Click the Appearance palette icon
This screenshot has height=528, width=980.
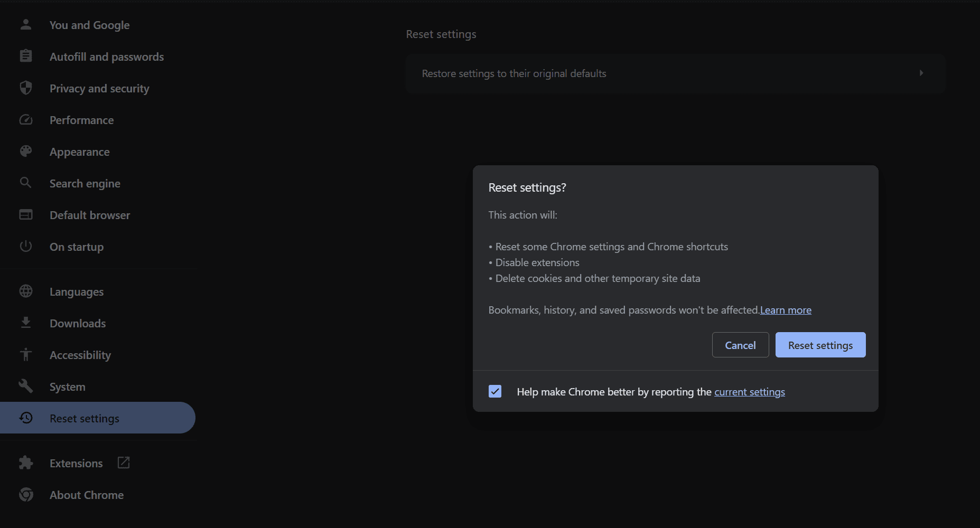click(x=25, y=152)
